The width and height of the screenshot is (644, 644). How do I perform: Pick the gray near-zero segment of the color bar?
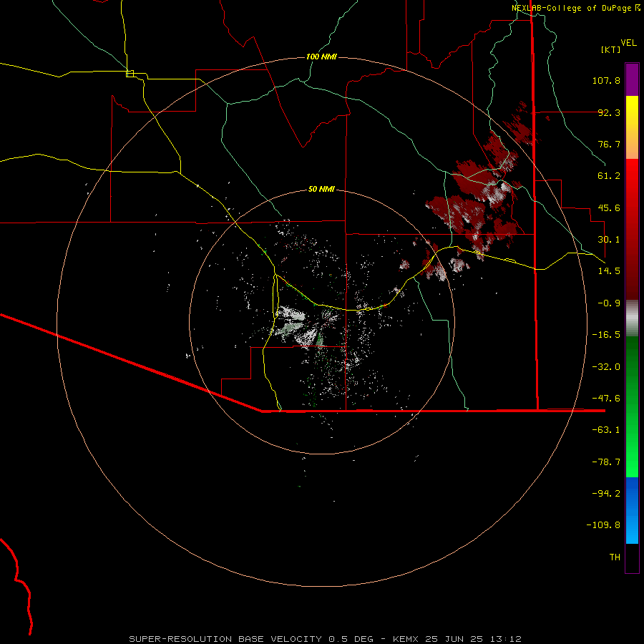[632, 318]
